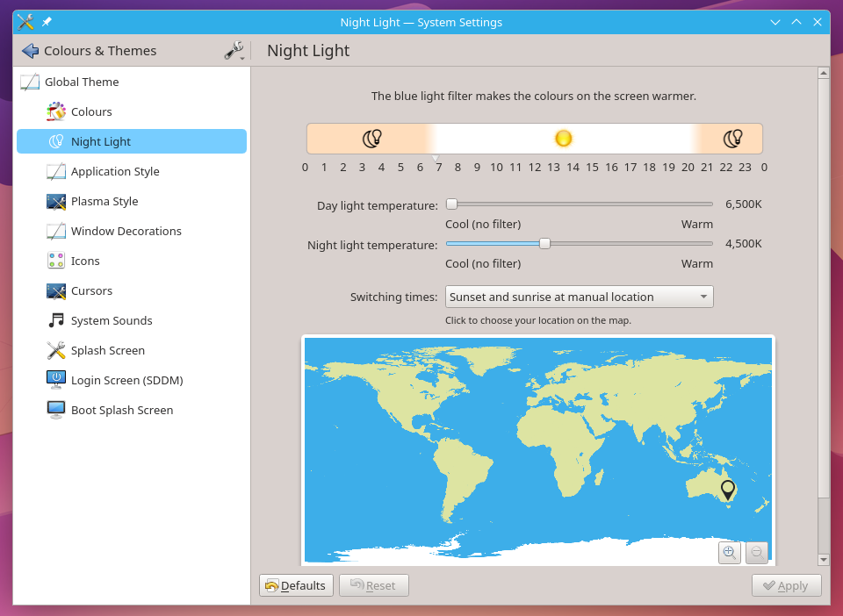Click the location pin on the map
The width and height of the screenshot is (843, 616).
(x=727, y=489)
